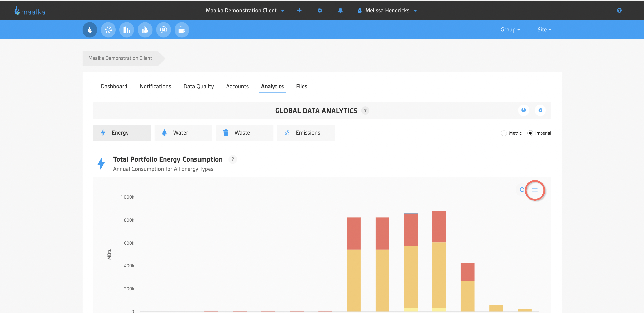
Task: Open the chart hamburger menu
Action: 535,190
